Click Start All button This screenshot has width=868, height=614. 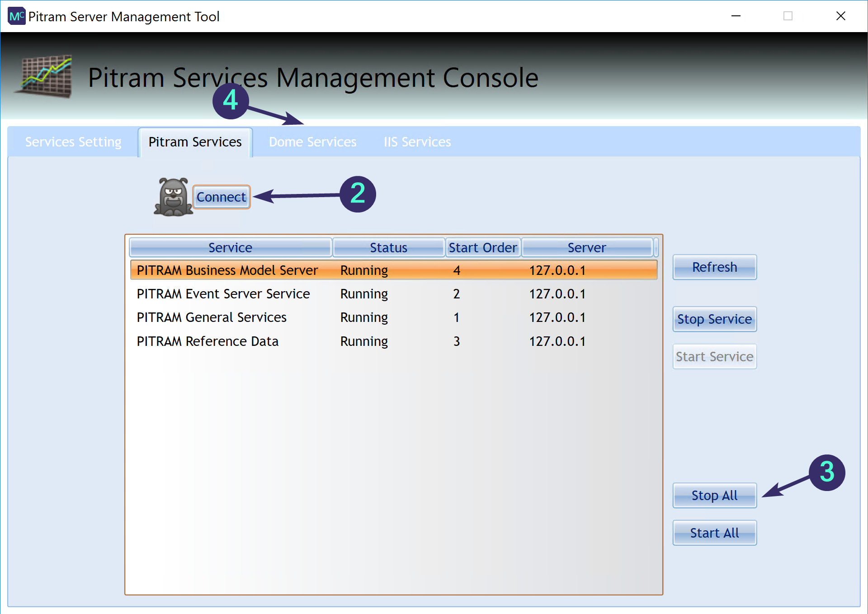point(714,533)
